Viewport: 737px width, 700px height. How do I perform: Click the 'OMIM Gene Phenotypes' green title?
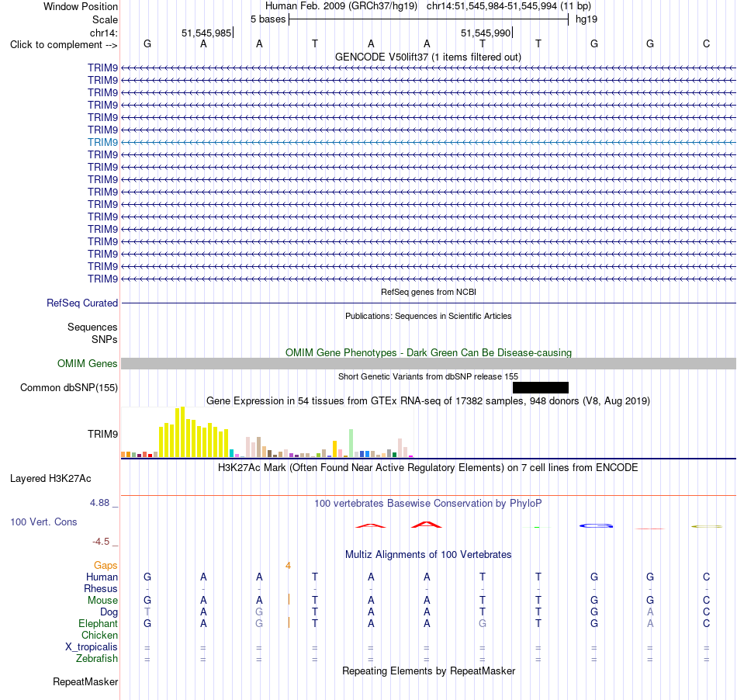click(x=428, y=352)
